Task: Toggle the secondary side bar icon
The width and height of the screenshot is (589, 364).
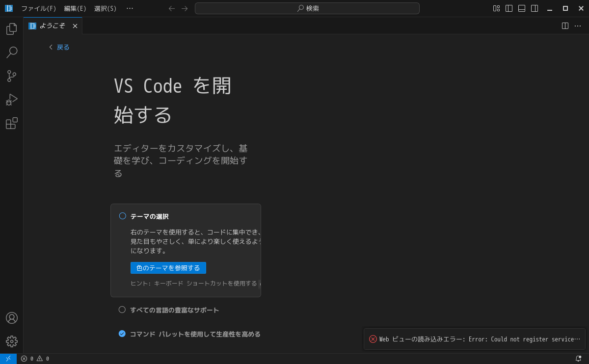Action: click(535, 8)
